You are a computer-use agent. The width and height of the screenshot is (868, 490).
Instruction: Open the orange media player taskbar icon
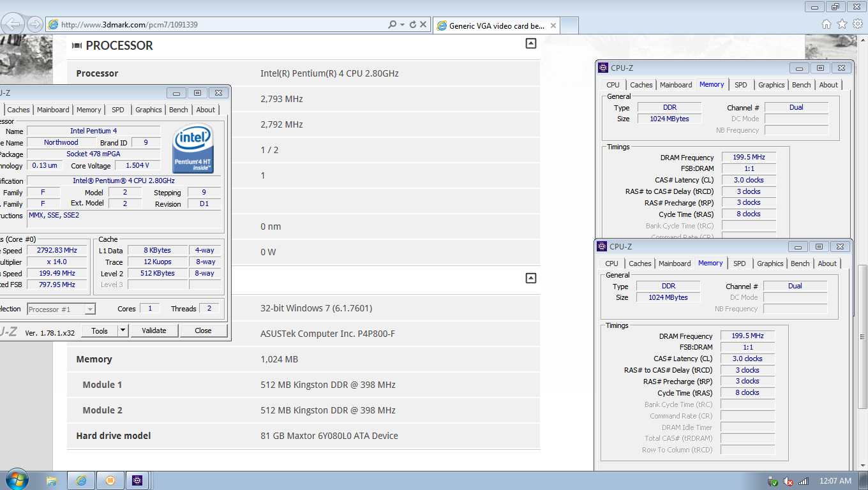click(110, 480)
